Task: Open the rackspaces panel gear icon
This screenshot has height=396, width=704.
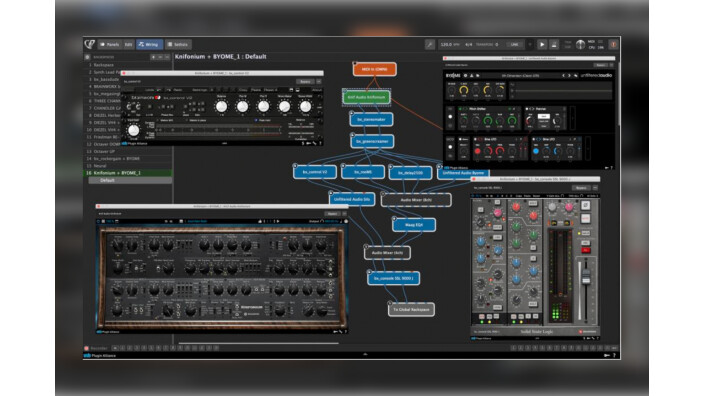Action: pyautogui.click(x=88, y=57)
